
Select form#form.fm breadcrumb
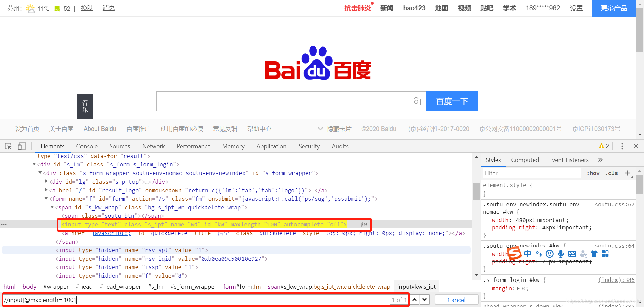coord(242,287)
